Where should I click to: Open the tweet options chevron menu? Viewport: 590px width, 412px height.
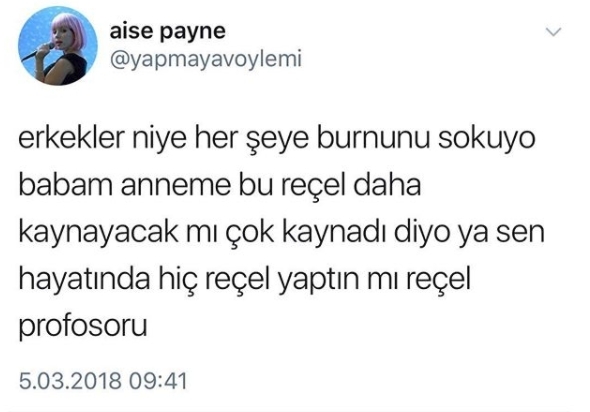tap(554, 32)
